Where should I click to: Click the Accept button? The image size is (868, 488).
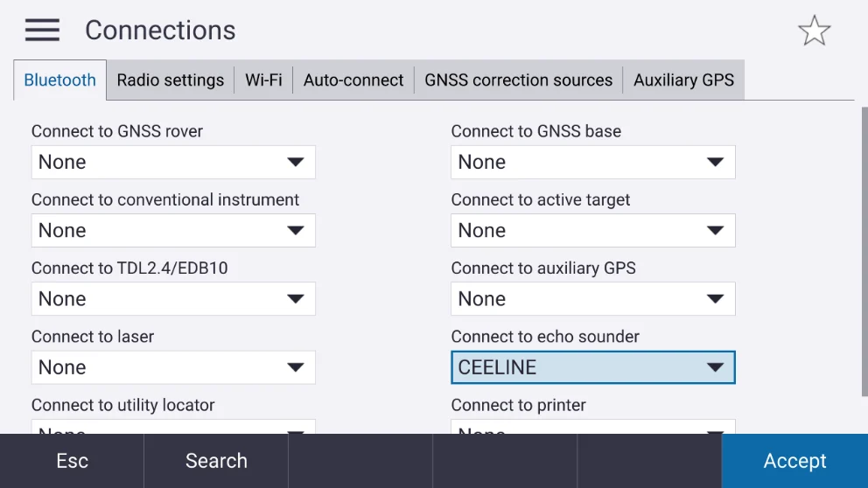tap(794, 461)
